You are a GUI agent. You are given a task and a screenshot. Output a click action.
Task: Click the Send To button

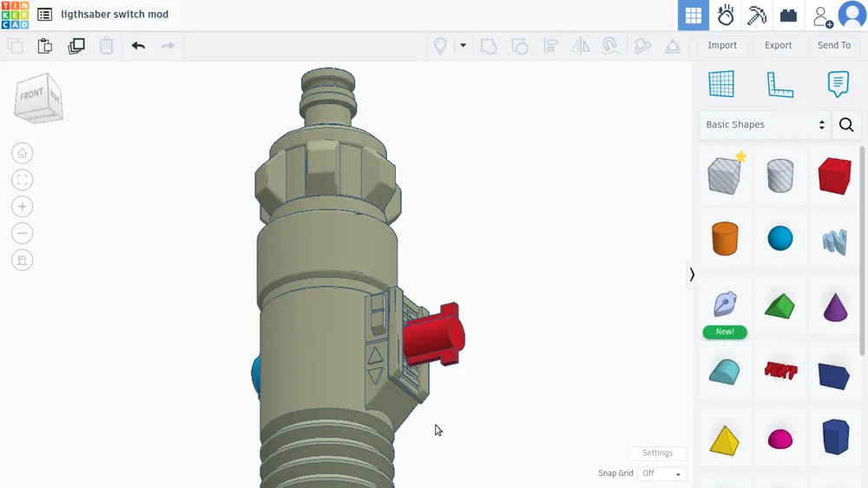833,45
